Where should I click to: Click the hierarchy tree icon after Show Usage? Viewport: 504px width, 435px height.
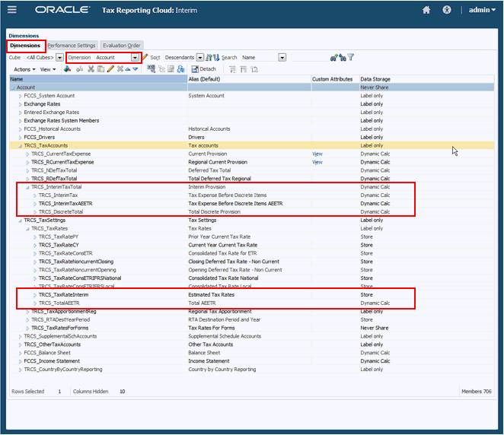[x=161, y=69]
